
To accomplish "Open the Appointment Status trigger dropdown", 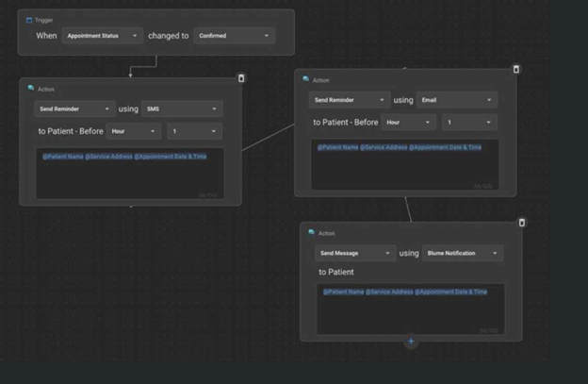I will point(102,36).
